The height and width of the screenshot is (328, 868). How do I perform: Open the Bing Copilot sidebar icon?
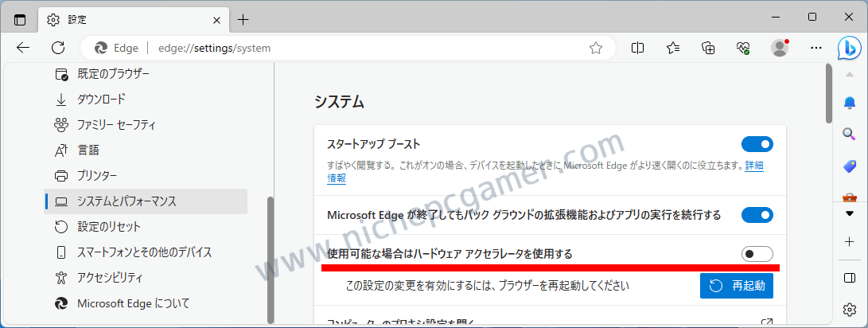click(849, 48)
